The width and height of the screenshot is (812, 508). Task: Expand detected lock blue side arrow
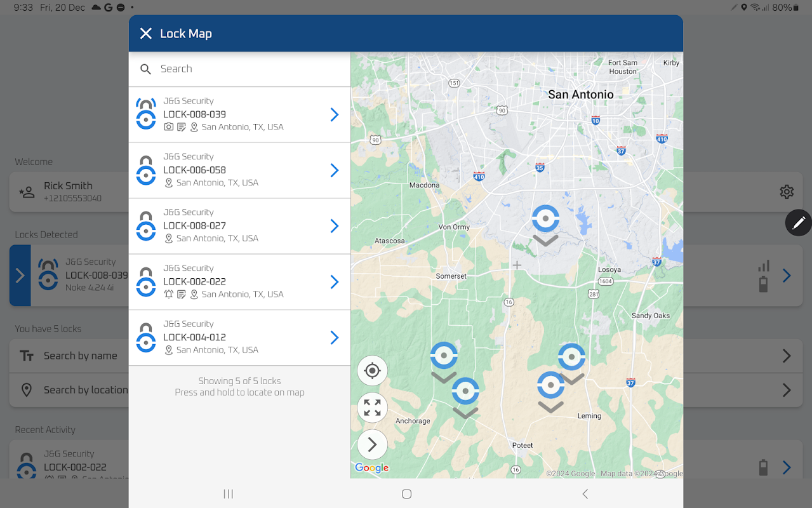click(x=20, y=276)
